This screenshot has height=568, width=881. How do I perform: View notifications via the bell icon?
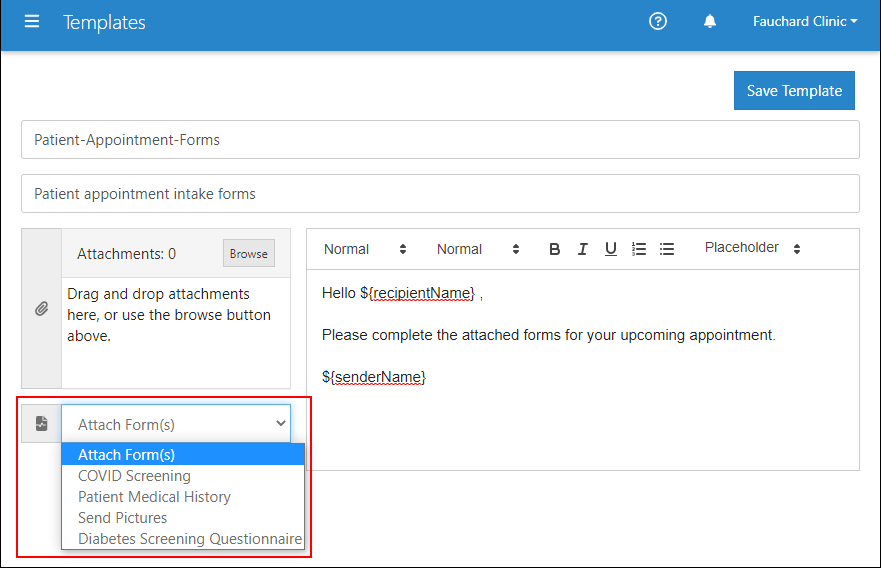pyautogui.click(x=710, y=21)
